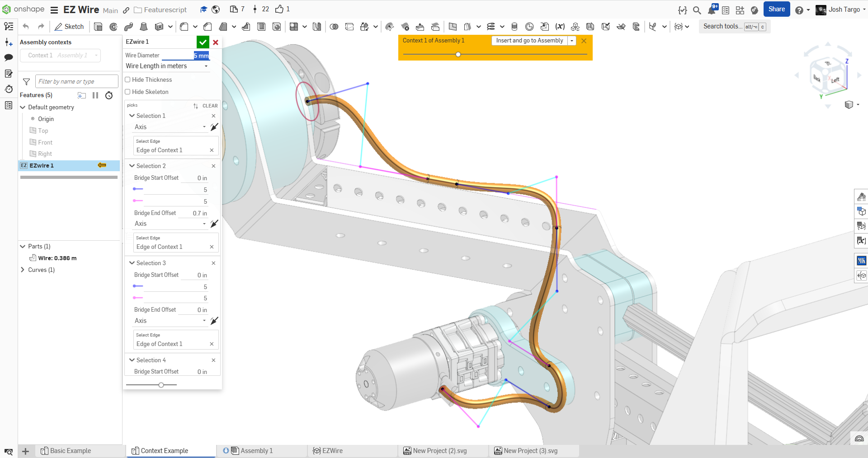Flip Selection 3 end axis direction arrow
868x458 pixels.
click(x=214, y=321)
